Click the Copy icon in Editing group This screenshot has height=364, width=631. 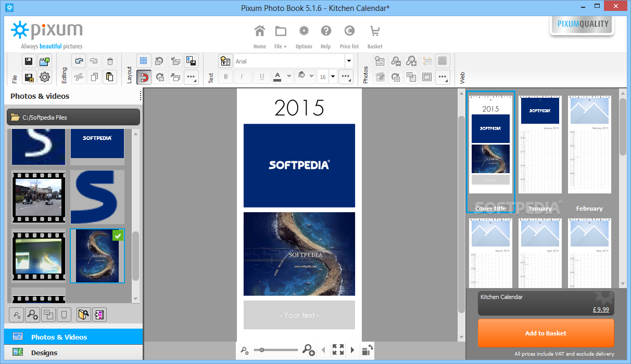pos(94,77)
